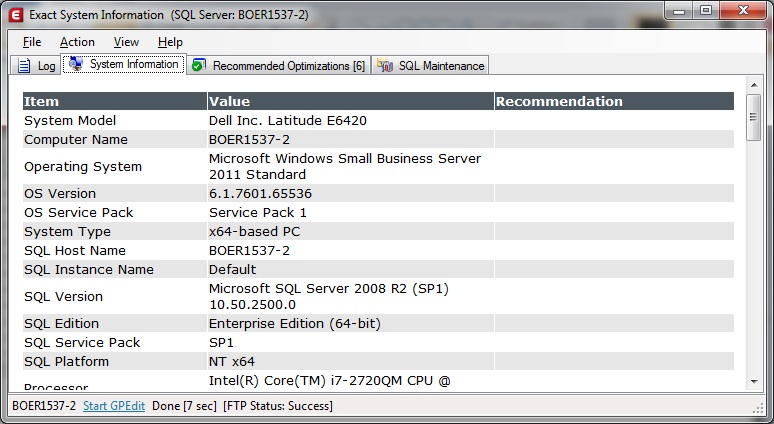Click the SQL Maintenance tab icon

click(x=385, y=65)
